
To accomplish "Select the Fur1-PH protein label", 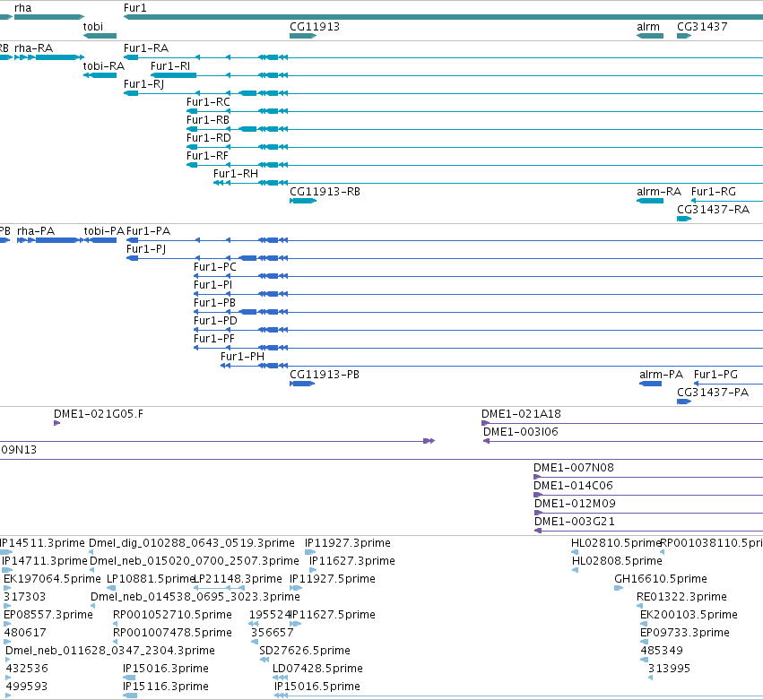I will pos(242,357).
